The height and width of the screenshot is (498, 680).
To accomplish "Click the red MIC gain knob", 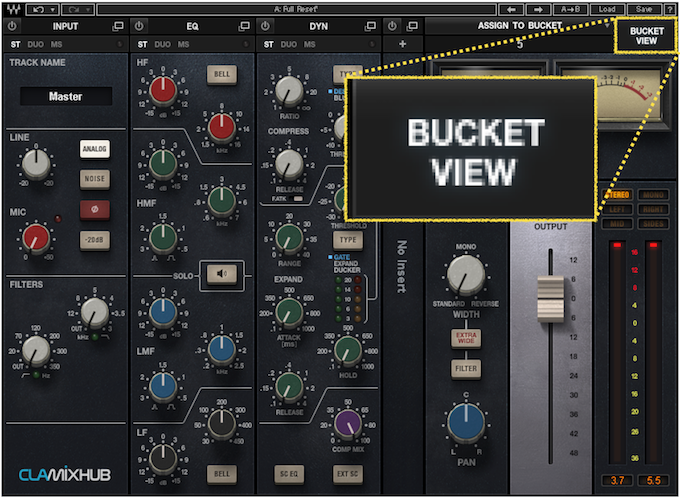I will tap(36, 238).
